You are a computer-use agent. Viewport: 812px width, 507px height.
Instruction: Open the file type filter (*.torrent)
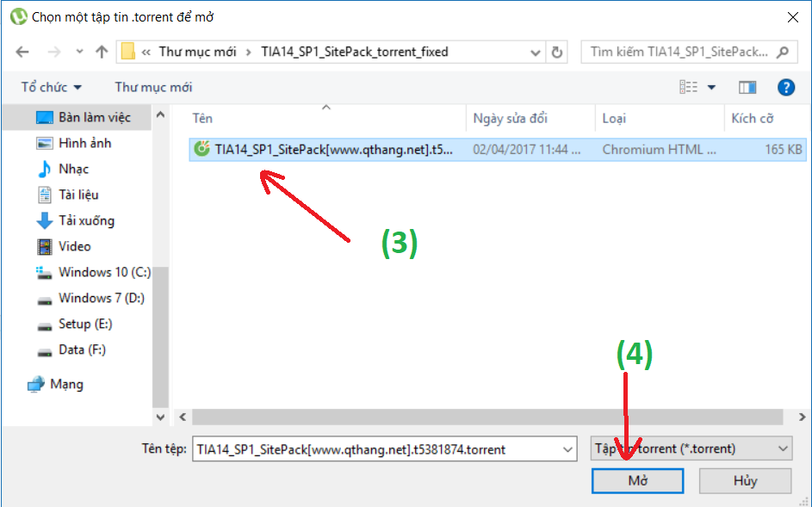691,448
